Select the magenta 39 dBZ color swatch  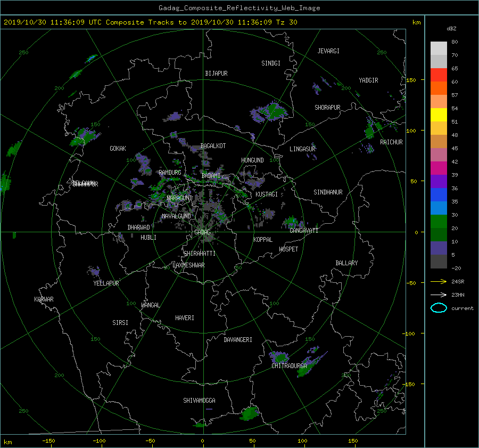439,168
